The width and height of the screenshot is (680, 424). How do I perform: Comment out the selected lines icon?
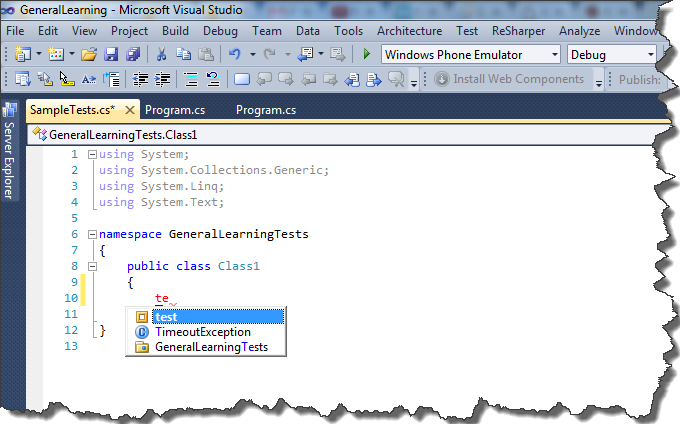click(191, 79)
